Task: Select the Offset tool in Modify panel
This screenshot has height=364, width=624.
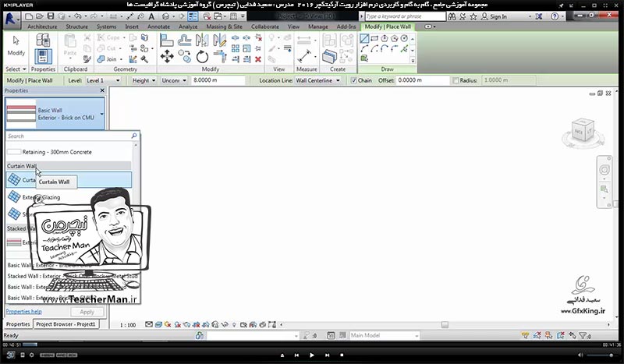Action: click(184, 41)
